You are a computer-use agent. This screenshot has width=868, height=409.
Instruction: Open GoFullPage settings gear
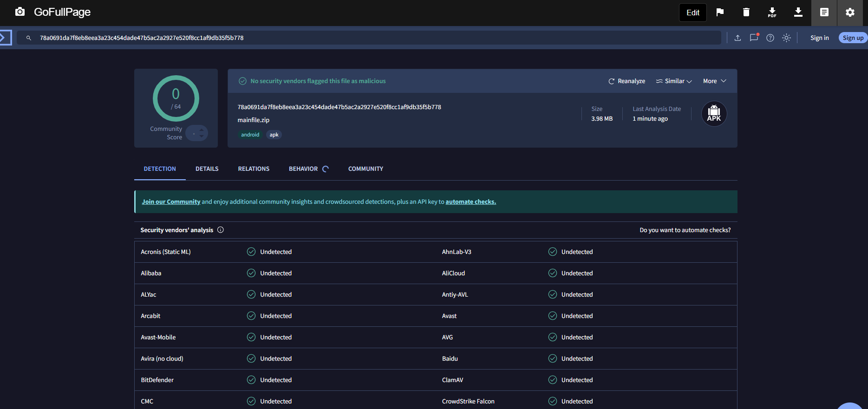(x=850, y=13)
